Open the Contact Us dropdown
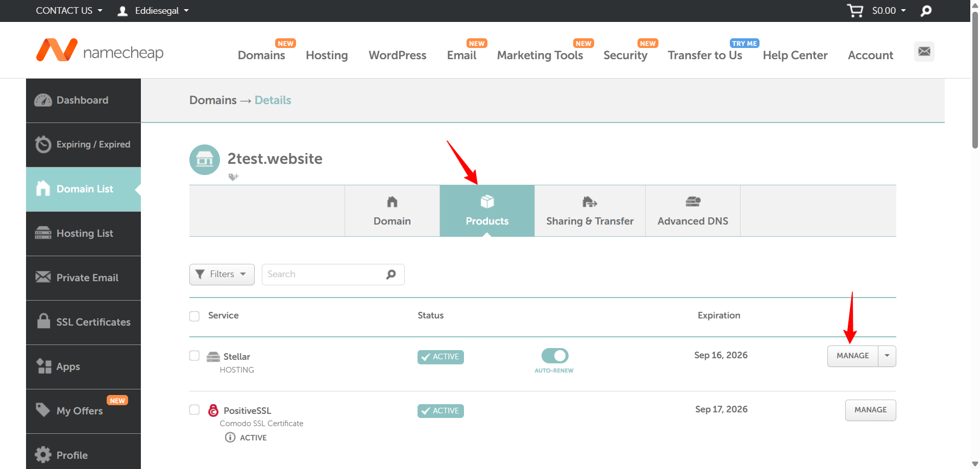The height and width of the screenshot is (469, 980). (69, 11)
